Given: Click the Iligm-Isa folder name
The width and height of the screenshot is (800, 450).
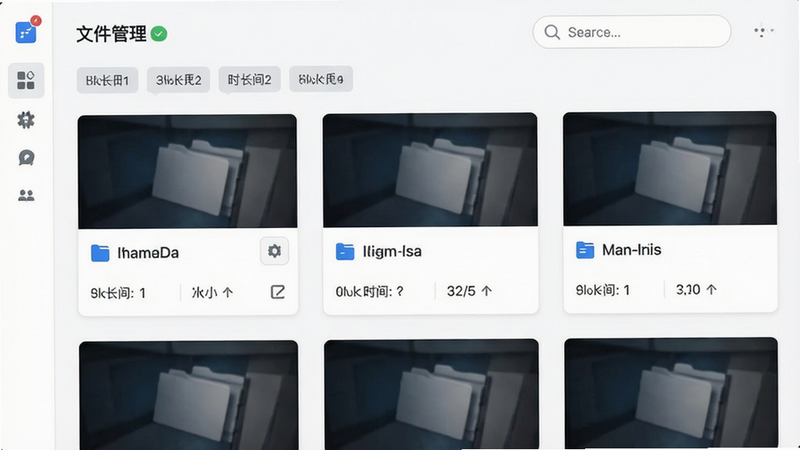Looking at the screenshot, I should [x=392, y=251].
